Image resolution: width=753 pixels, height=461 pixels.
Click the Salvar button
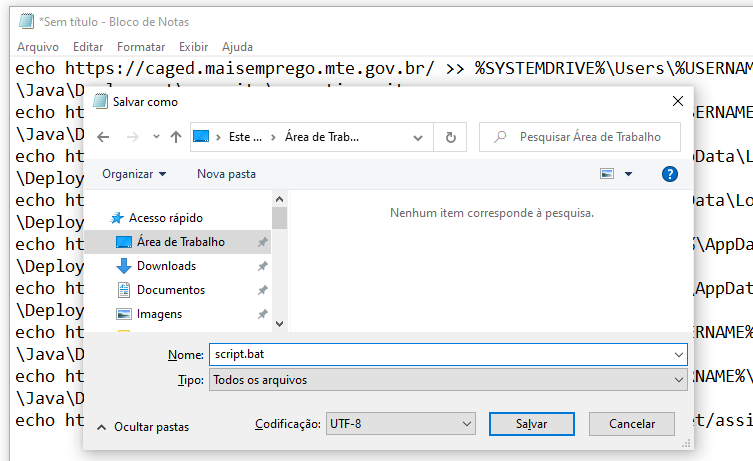click(531, 424)
